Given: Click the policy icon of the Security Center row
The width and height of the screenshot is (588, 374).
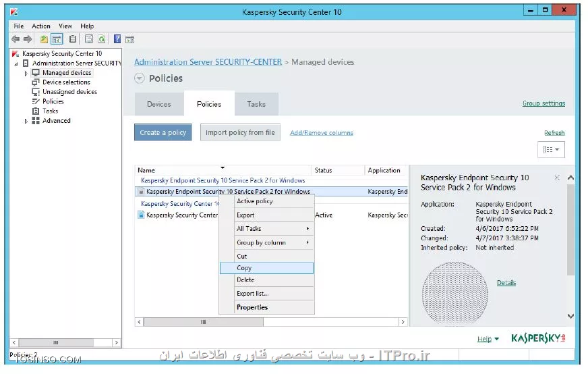Looking at the screenshot, I should click(141, 215).
